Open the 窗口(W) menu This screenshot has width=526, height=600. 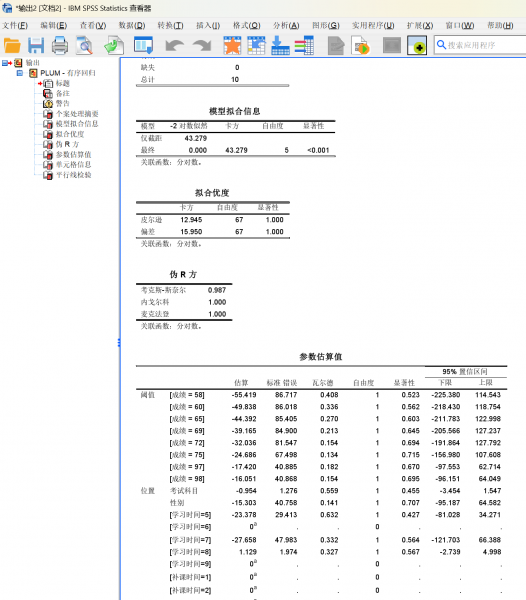click(x=460, y=26)
